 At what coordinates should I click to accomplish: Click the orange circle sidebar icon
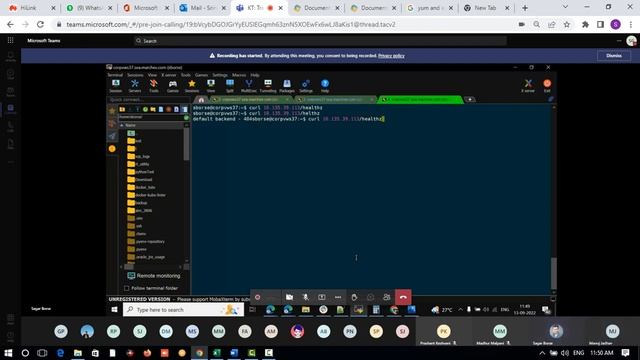[112, 149]
